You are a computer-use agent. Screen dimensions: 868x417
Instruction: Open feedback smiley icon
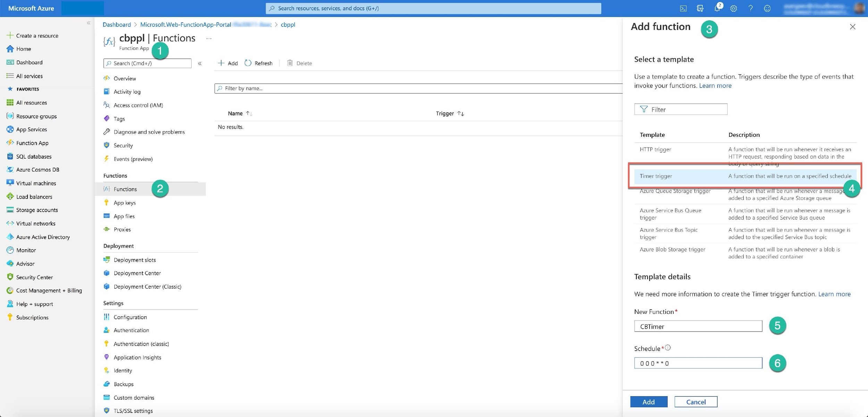point(767,8)
